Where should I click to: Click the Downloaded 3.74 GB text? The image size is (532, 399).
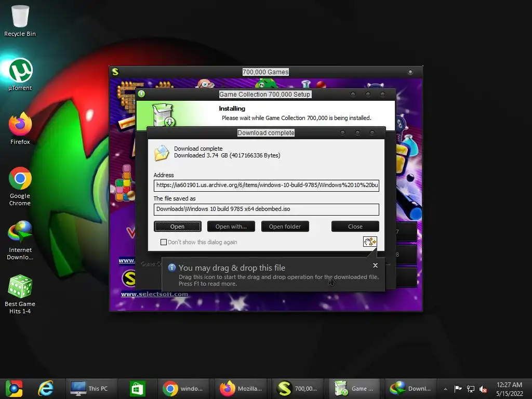coord(227,155)
